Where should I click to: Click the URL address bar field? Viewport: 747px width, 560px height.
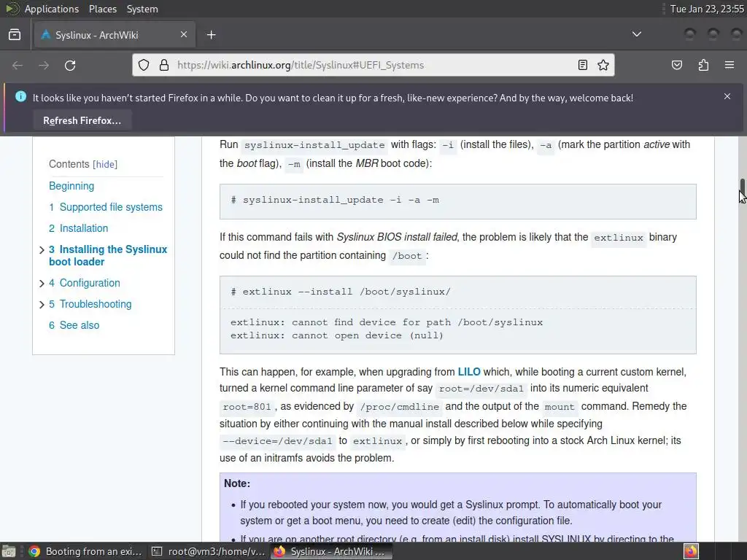click(373, 65)
